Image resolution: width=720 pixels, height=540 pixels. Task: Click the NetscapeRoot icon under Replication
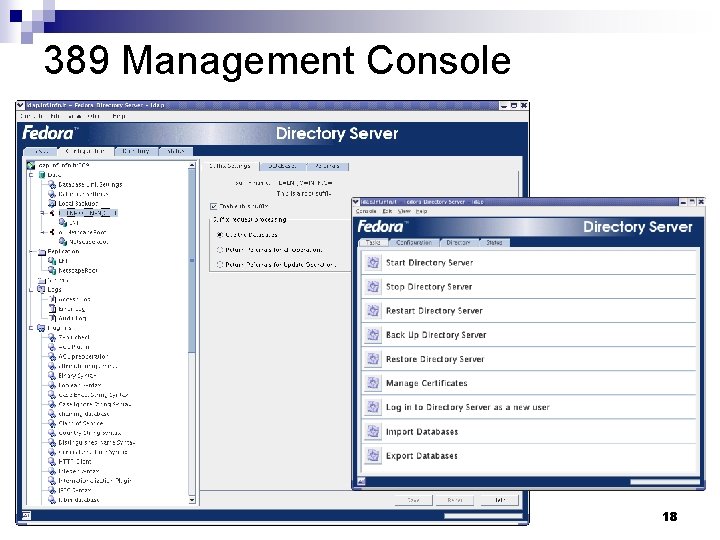(52, 270)
